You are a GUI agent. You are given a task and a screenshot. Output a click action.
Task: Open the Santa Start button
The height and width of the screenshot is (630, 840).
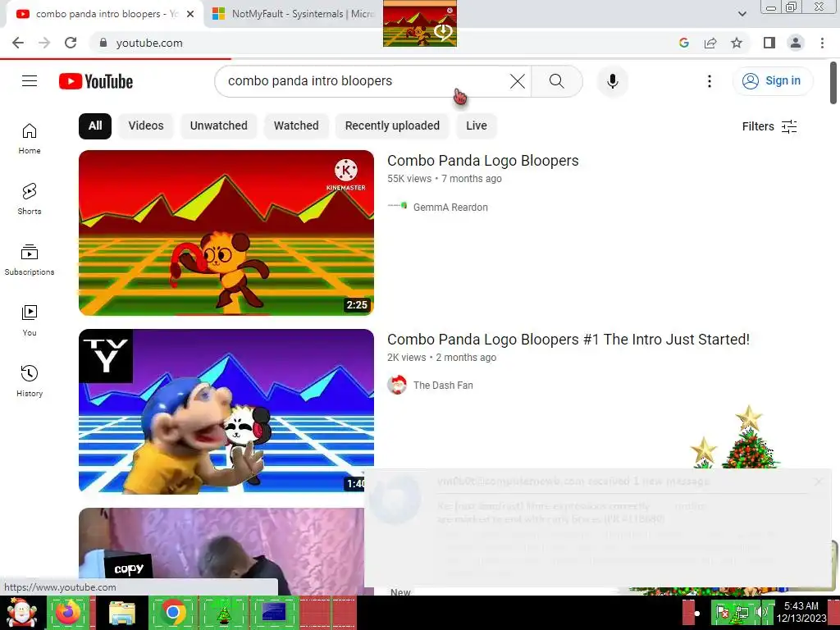tap(21, 613)
